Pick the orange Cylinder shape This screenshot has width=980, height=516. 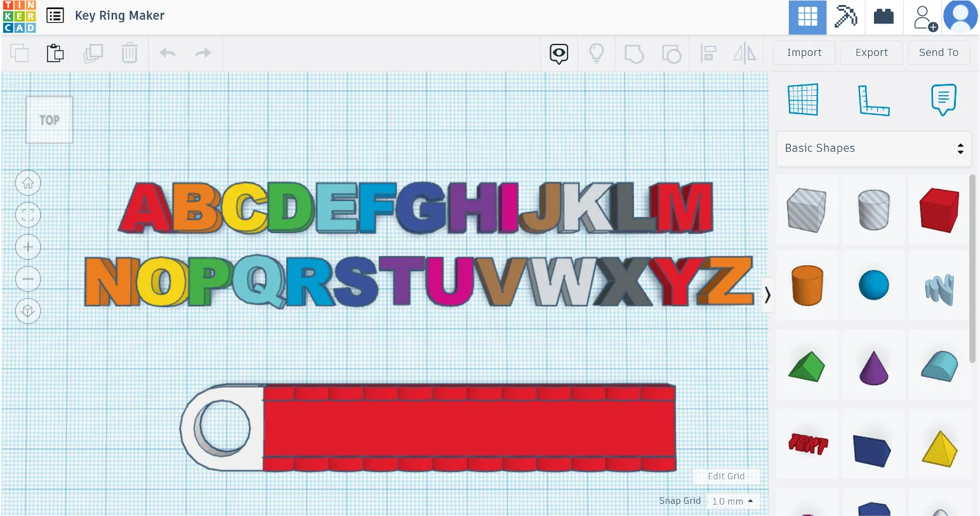click(x=807, y=286)
